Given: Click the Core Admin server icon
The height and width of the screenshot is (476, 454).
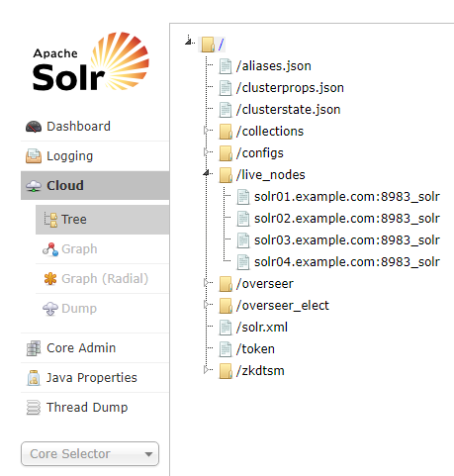Looking at the screenshot, I should (x=34, y=348).
